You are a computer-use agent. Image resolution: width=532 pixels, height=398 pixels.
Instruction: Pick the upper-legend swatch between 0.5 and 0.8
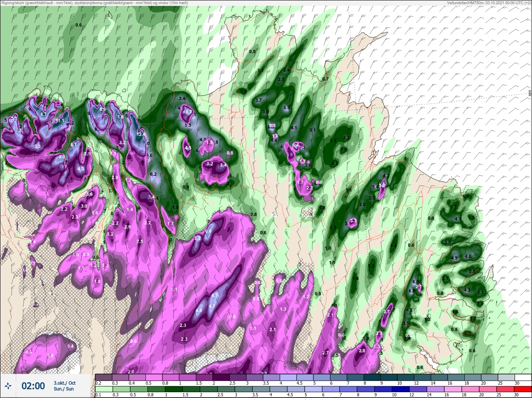155,377
